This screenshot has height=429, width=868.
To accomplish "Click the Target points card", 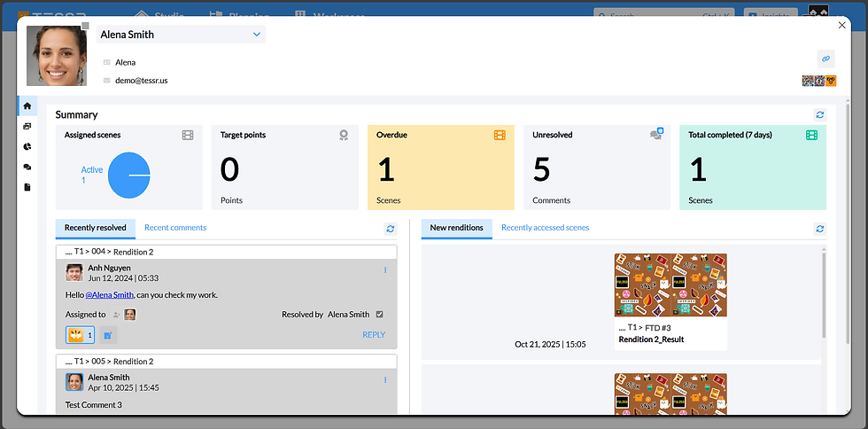I will pos(285,168).
